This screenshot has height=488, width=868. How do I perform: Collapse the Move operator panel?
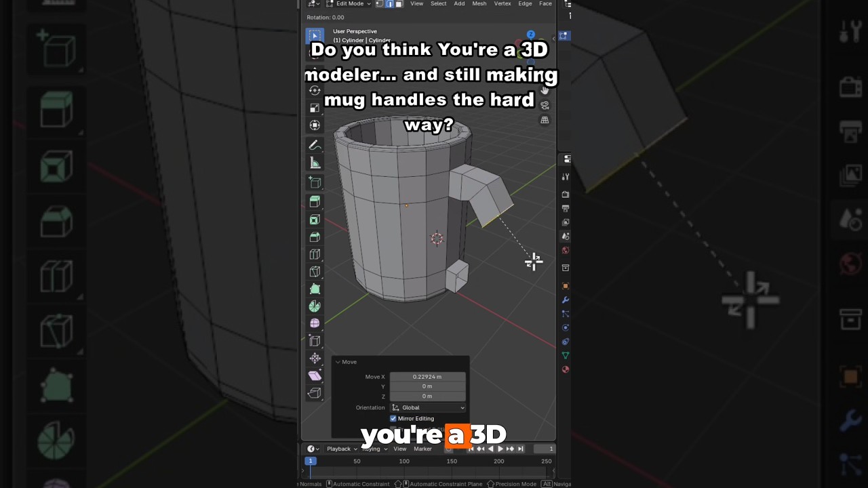338,362
